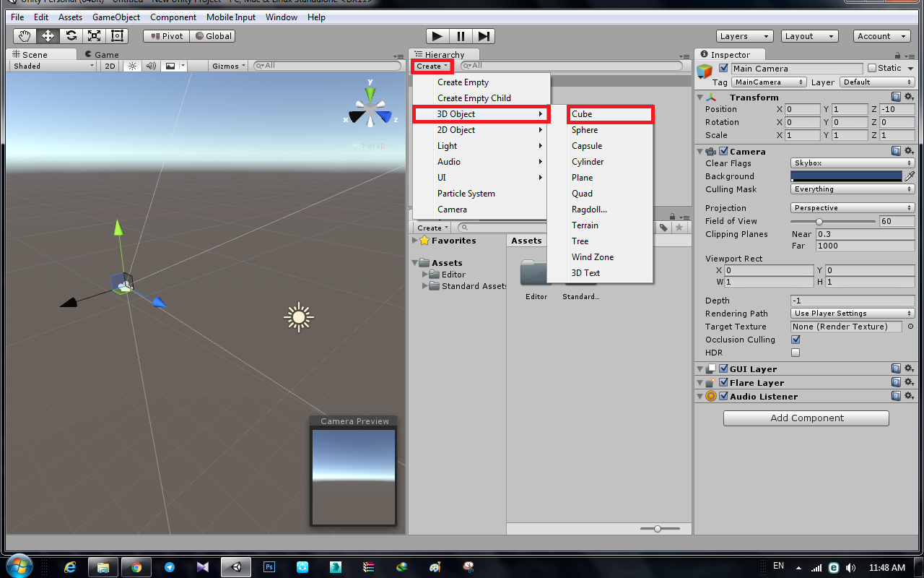The image size is (924, 578).
Task: Open Chrome from the Windows taskbar
Action: 136,567
